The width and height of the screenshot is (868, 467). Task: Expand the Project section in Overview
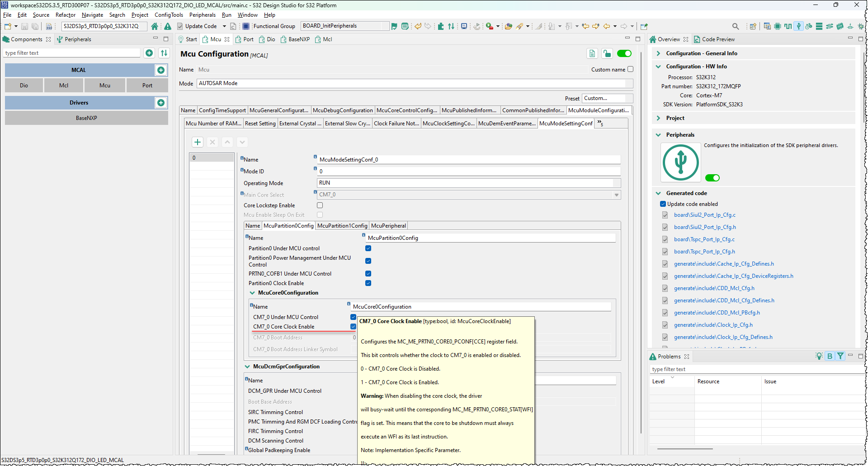pos(659,118)
